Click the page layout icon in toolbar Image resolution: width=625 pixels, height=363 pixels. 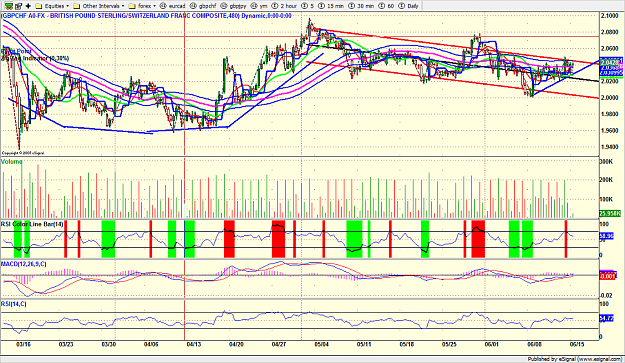pyautogui.click(x=18, y=6)
